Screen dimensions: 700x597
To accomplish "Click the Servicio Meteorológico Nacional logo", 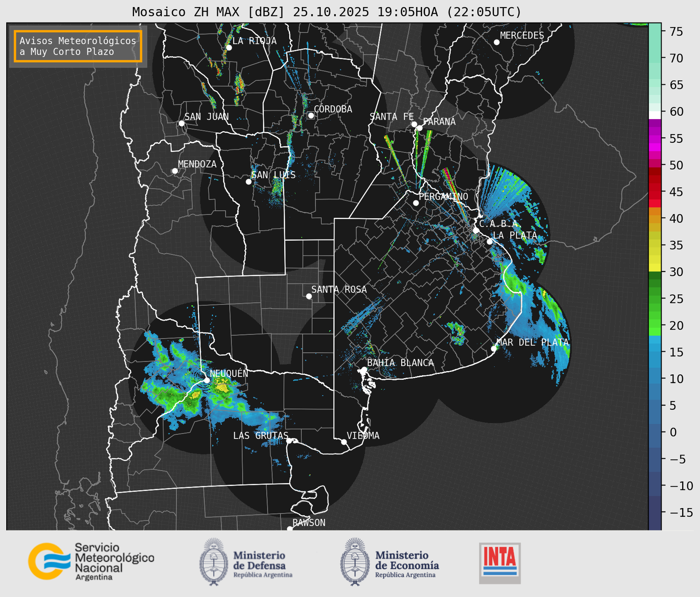I will (x=91, y=561).
